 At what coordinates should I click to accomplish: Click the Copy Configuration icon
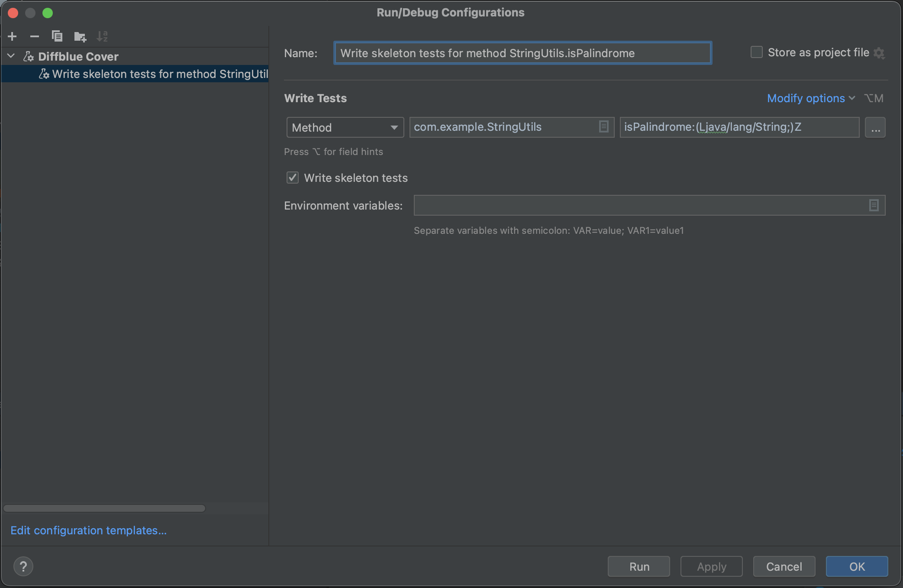[x=57, y=36]
